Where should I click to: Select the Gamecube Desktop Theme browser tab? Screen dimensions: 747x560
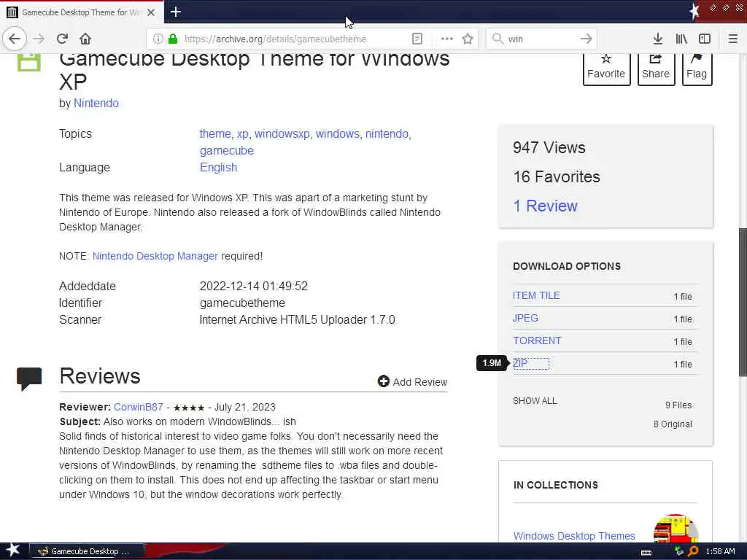tap(82, 12)
